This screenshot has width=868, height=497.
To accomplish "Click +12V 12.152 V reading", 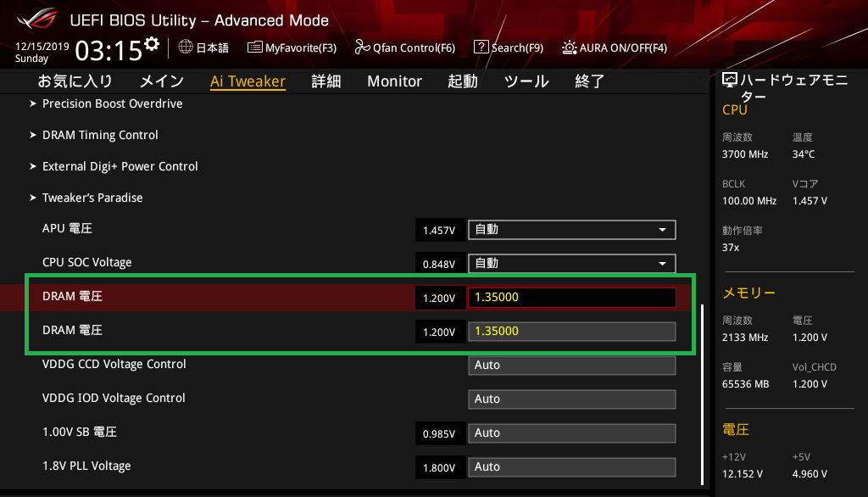I will [743, 474].
